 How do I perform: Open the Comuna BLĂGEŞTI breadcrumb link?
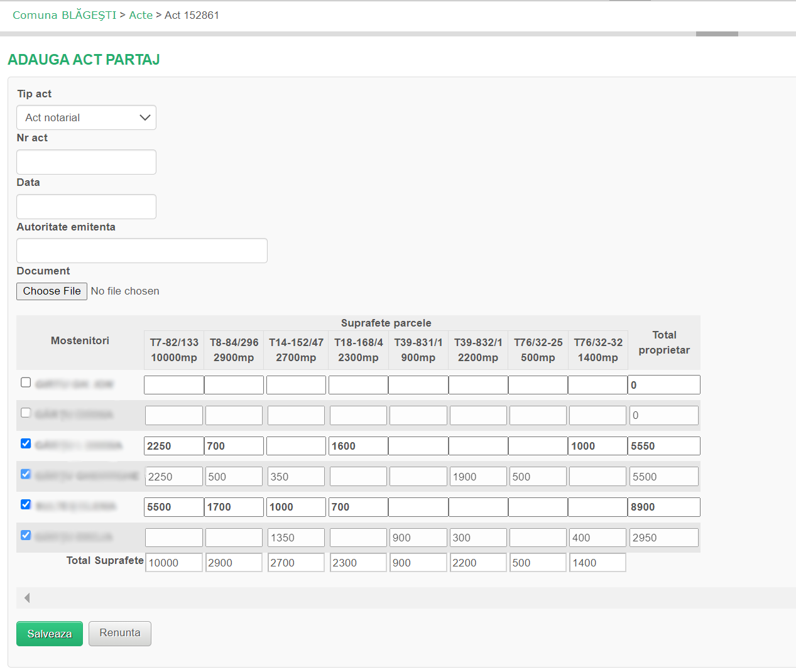point(64,15)
